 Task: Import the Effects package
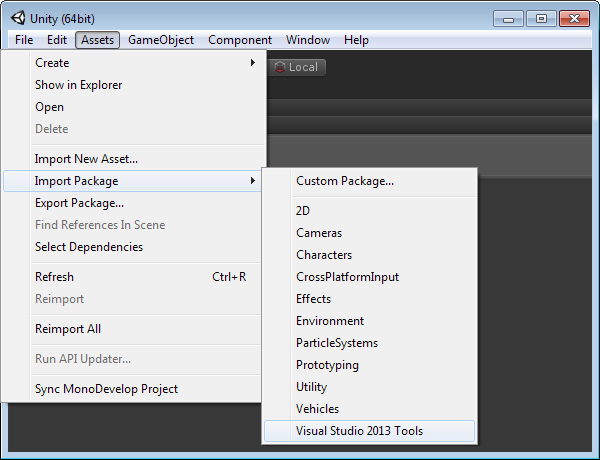coord(369,299)
